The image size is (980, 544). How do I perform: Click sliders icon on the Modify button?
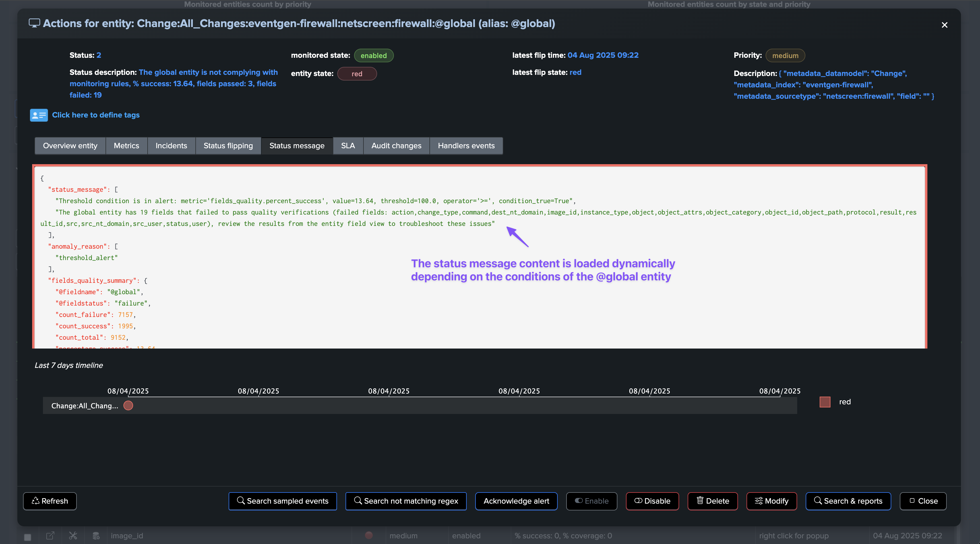[x=758, y=500]
